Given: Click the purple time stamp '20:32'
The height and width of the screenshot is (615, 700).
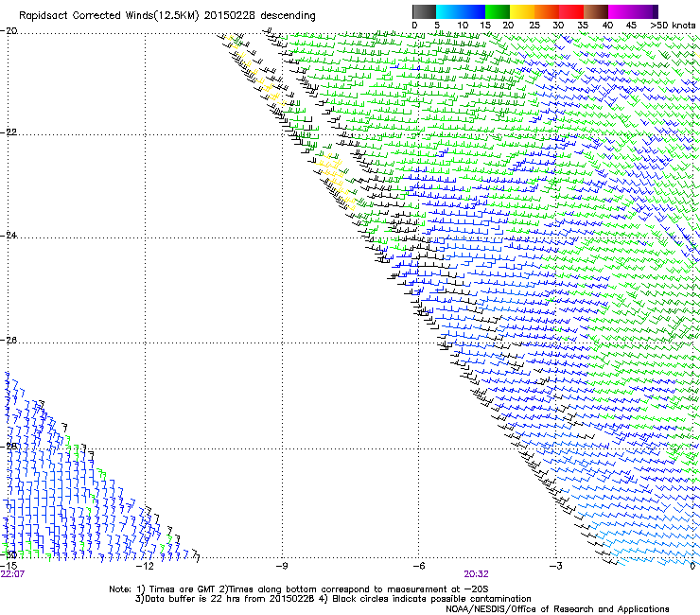Looking at the screenshot, I should click(x=476, y=574).
